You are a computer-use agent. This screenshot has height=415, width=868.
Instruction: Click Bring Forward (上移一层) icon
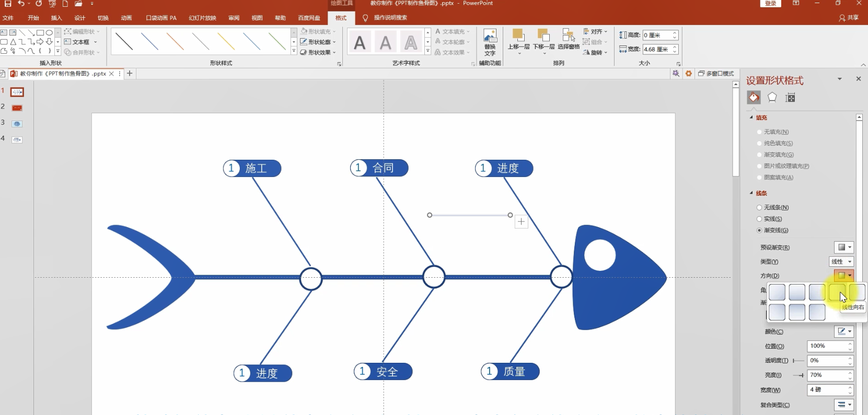518,41
